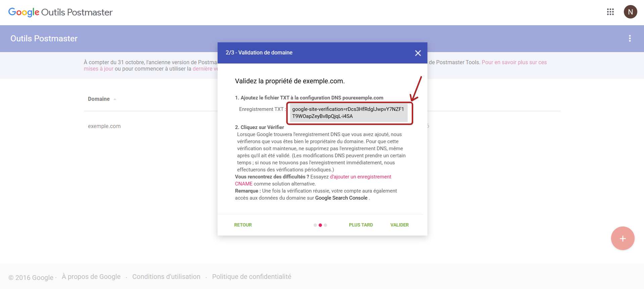Open the 'mises à jour' link
This screenshot has height=289, width=644.
click(98, 69)
